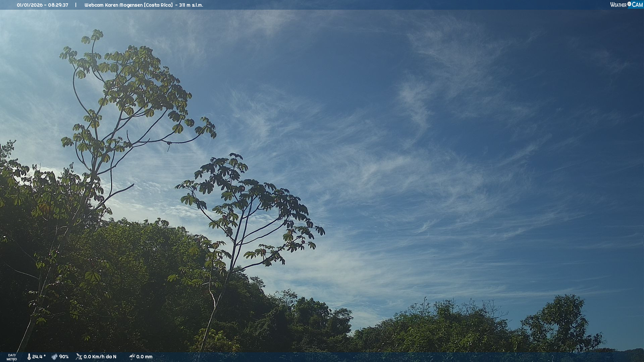Click the Webcam Karen Mogensen title

point(113,5)
